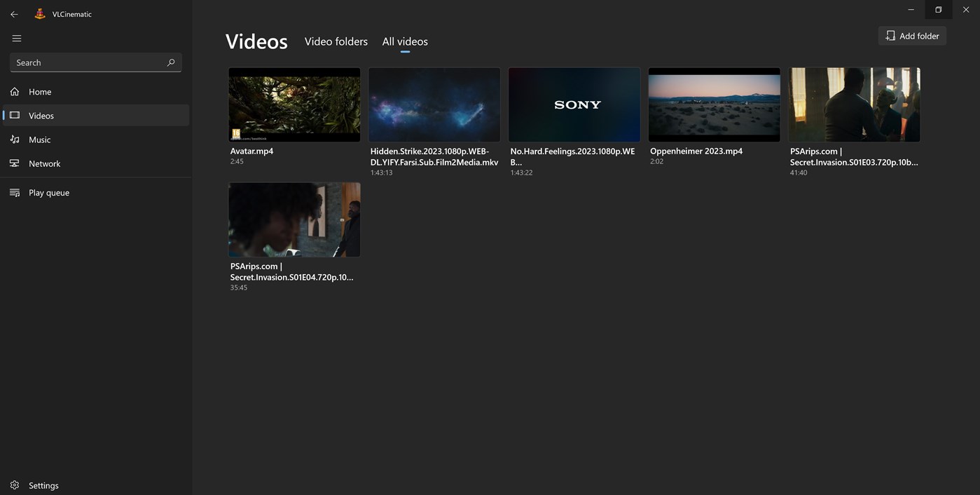Switch to the All videos tab
The image size is (980, 495).
tap(404, 41)
